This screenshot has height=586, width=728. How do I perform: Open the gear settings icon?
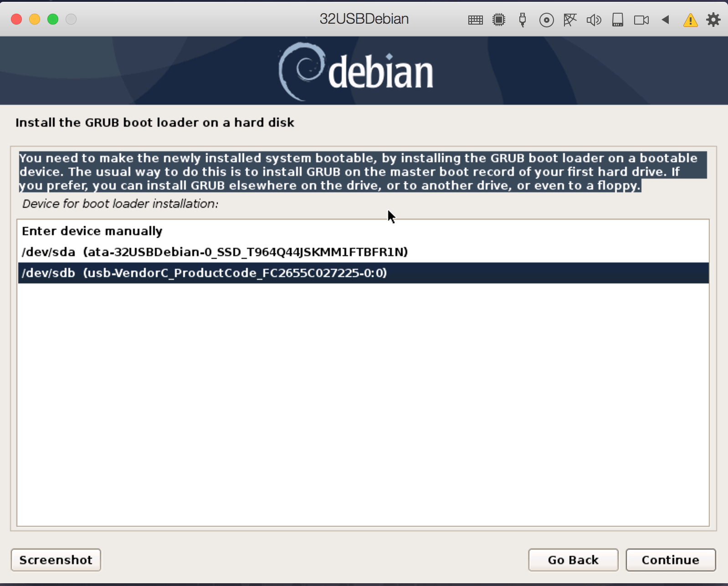713,20
